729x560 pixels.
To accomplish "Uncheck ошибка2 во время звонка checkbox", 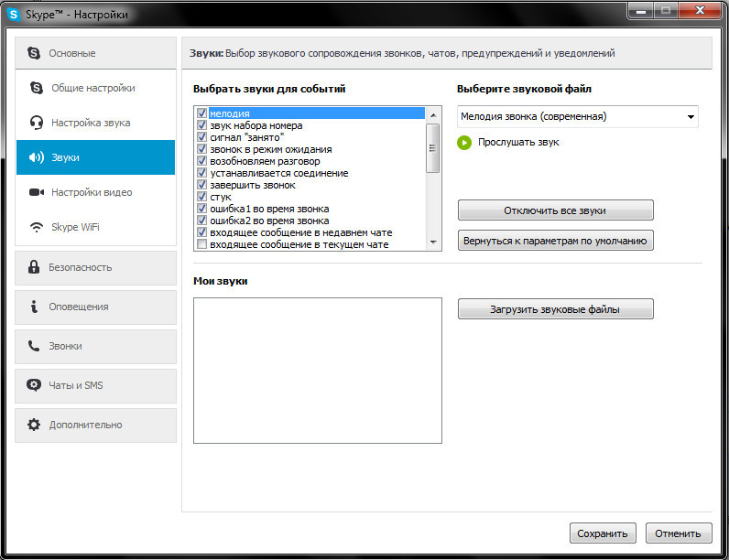I will 201,221.
